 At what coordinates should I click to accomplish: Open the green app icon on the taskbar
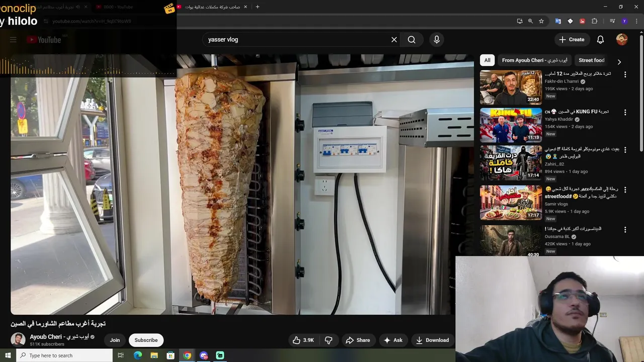point(220,355)
